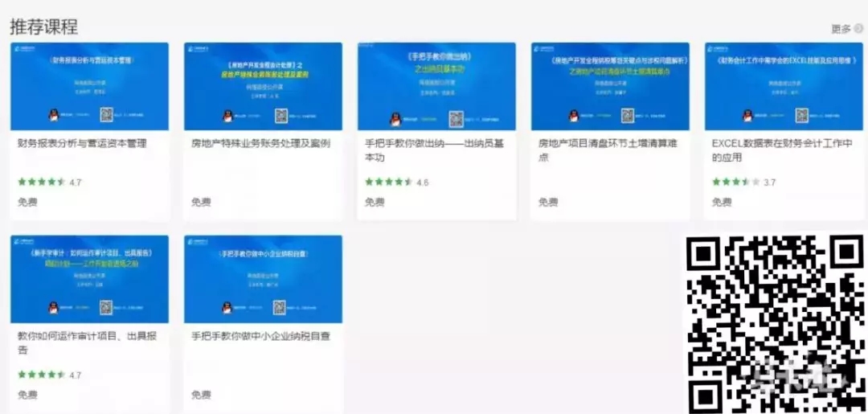This screenshot has height=414, width=868.
Task: Click title 房地产项目清盘环节土增清算难点
Action: coord(608,150)
